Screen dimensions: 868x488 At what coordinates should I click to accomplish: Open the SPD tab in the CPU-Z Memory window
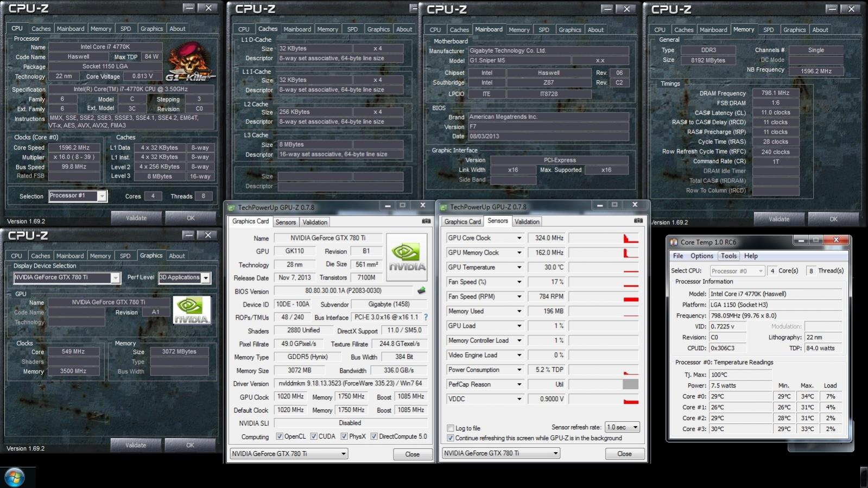click(768, 30)
